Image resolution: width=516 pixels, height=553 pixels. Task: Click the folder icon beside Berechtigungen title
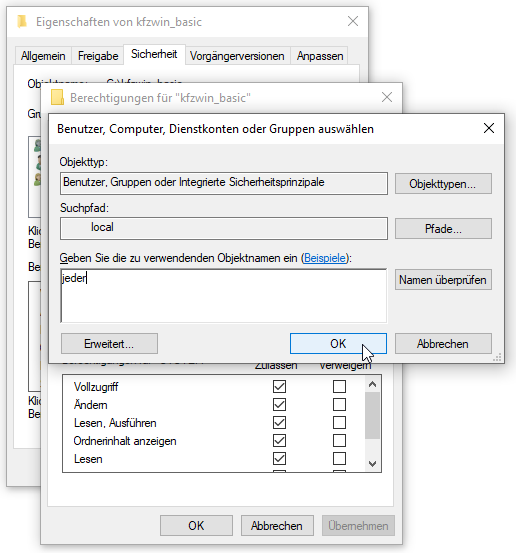coord(57,97)
